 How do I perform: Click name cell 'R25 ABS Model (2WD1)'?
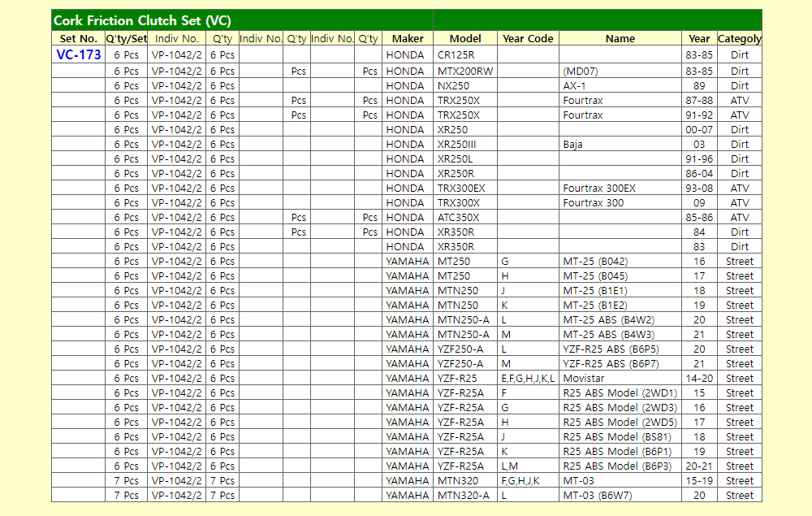pos(620,392)
